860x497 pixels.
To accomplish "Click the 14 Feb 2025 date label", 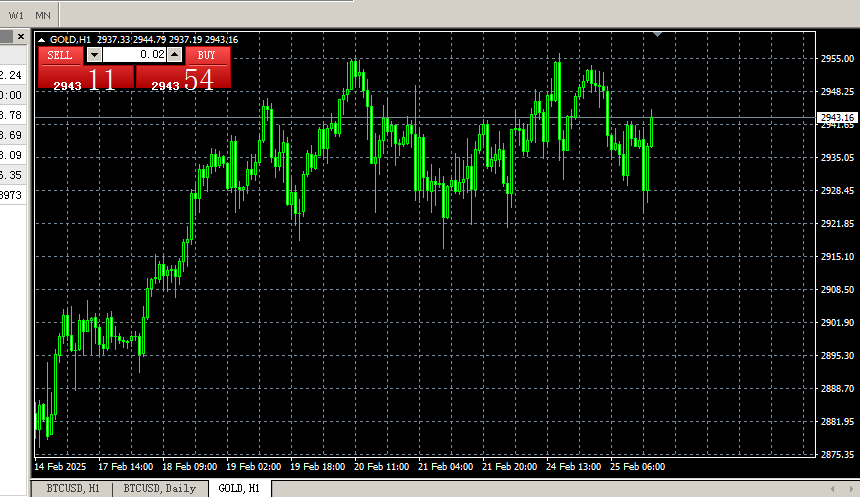I will click(60, 467).
